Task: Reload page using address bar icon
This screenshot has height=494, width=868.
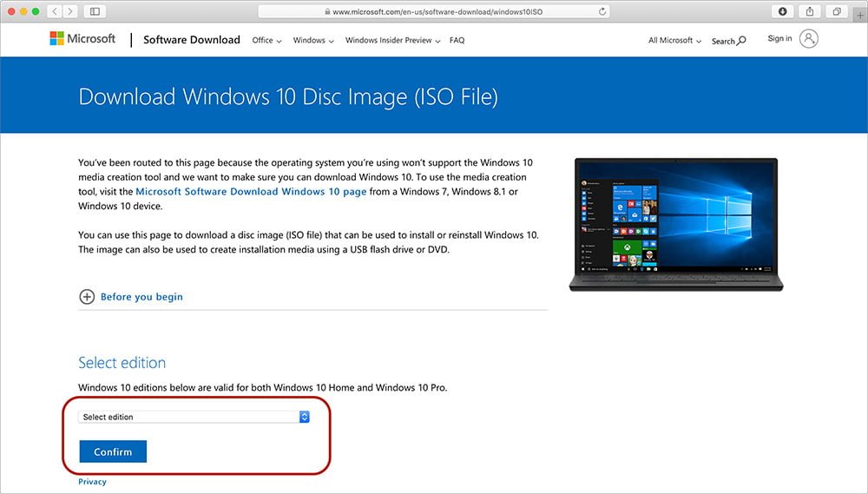Action: [x=602, y=11]
